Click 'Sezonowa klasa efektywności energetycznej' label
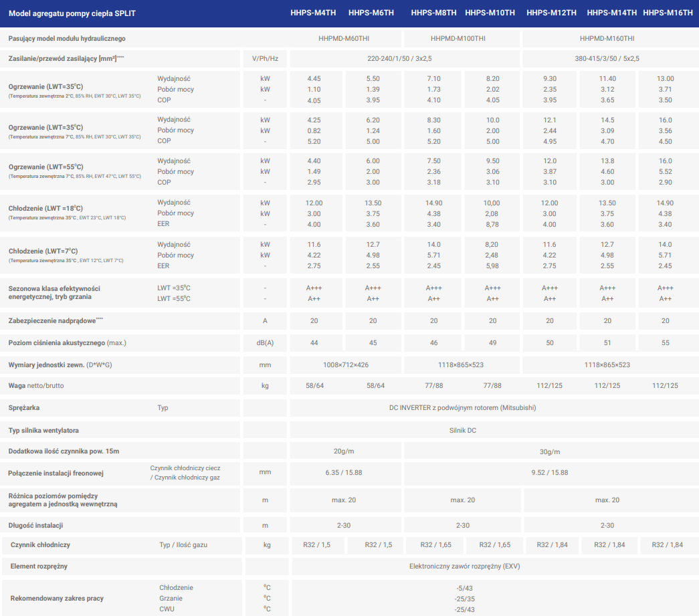This screenshot has width=699, height=616. click(54, 292)
